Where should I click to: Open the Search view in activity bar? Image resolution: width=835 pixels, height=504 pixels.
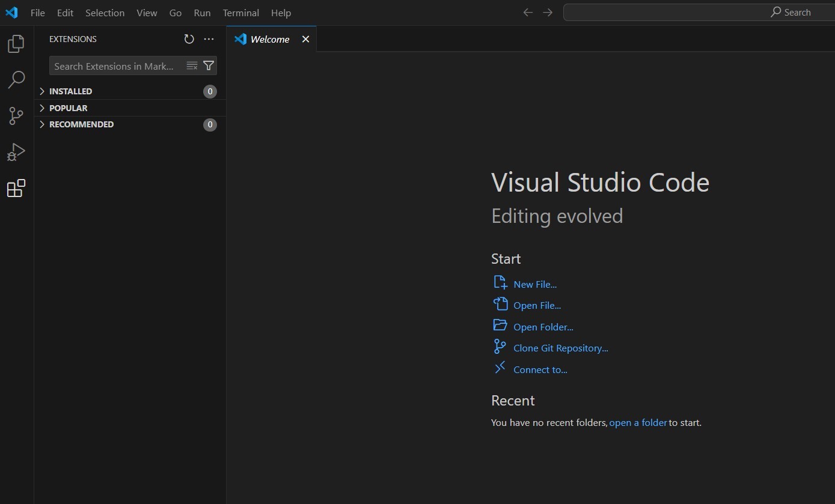click(16, 79)
